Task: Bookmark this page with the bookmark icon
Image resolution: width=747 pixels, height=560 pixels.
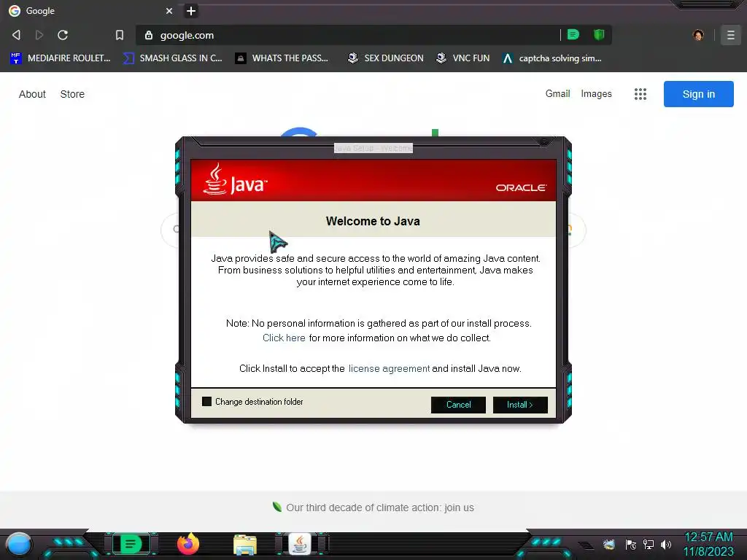Action: [x=120, y=35]
